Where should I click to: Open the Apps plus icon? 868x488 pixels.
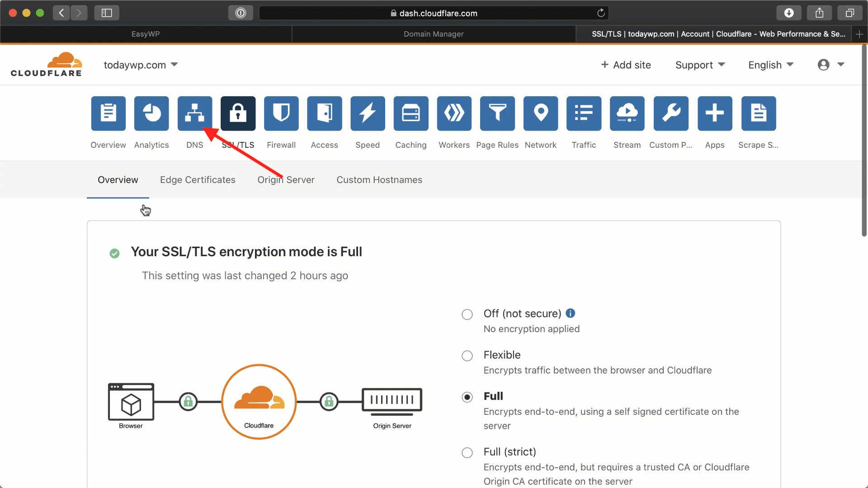(715, 113)
